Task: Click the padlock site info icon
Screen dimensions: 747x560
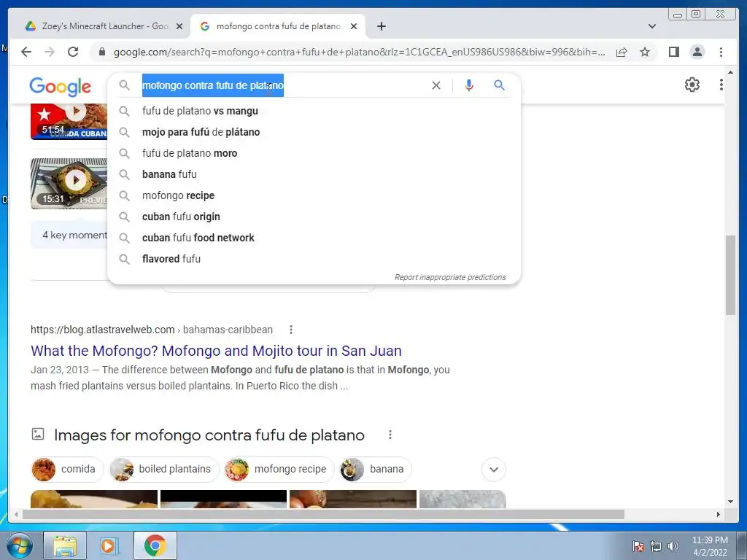Action: click(101, 52)
